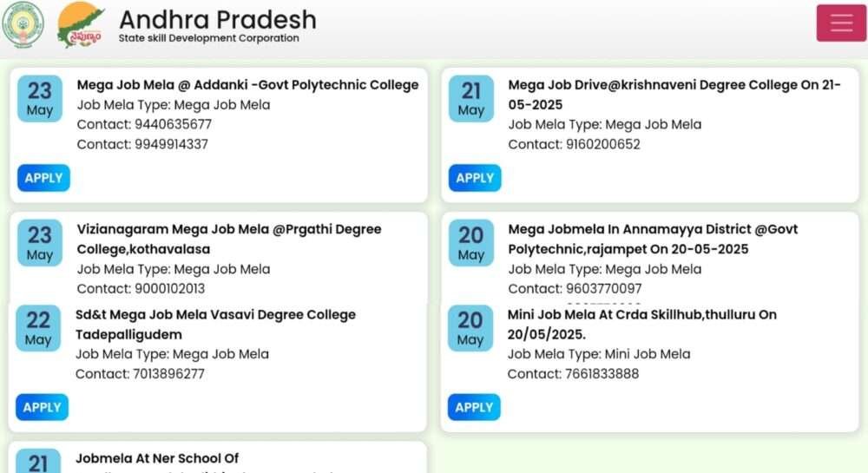Open Mega Job Mela @ Addanki title

pos(247,85)
